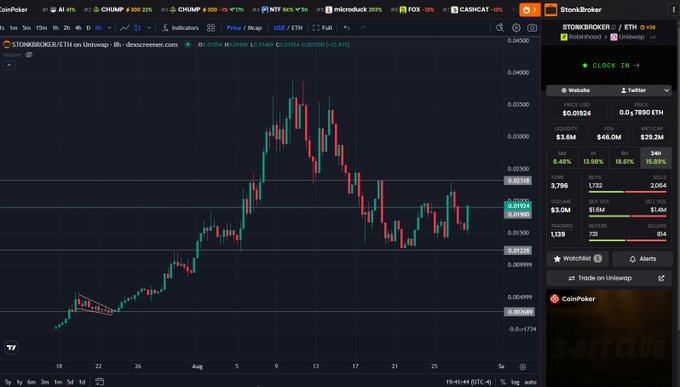Add token to Watchlist
Screen dimensions: 680x387
pos(577,259)
